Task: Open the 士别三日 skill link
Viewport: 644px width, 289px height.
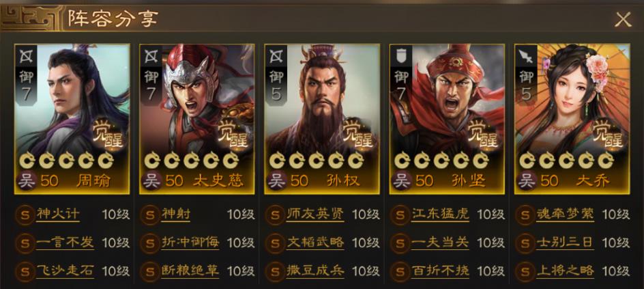Action: [565, 243]
